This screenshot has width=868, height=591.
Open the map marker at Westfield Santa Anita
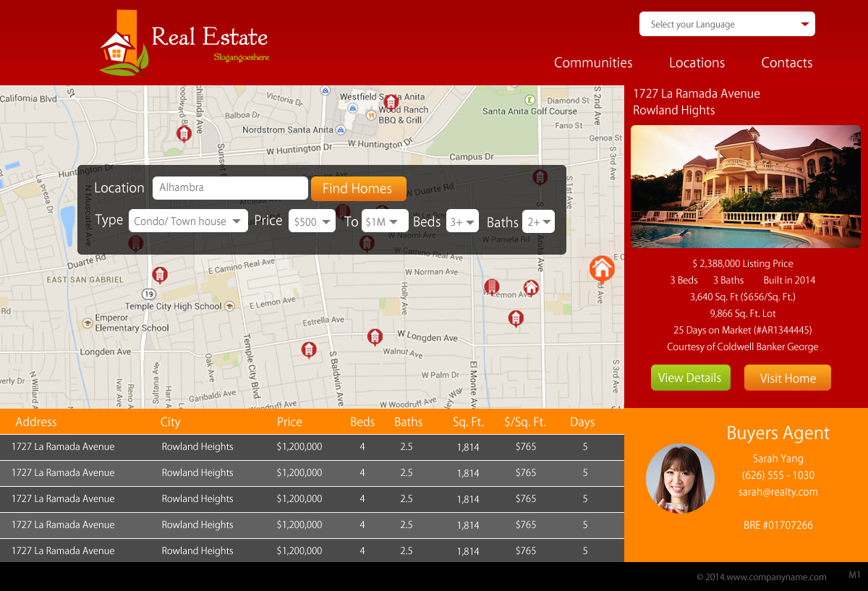(391, 102)
